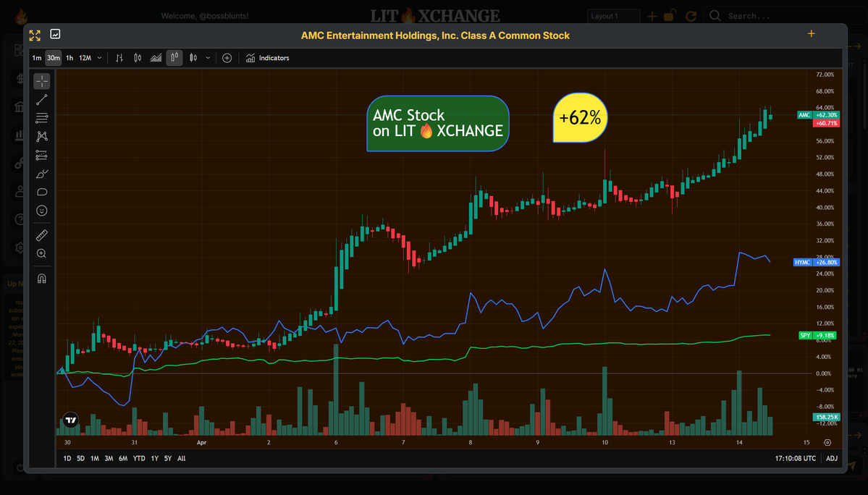This screenshot has height=495, width=868.
Task: Switch to candles chart style
Action: [x=138, y=57]
